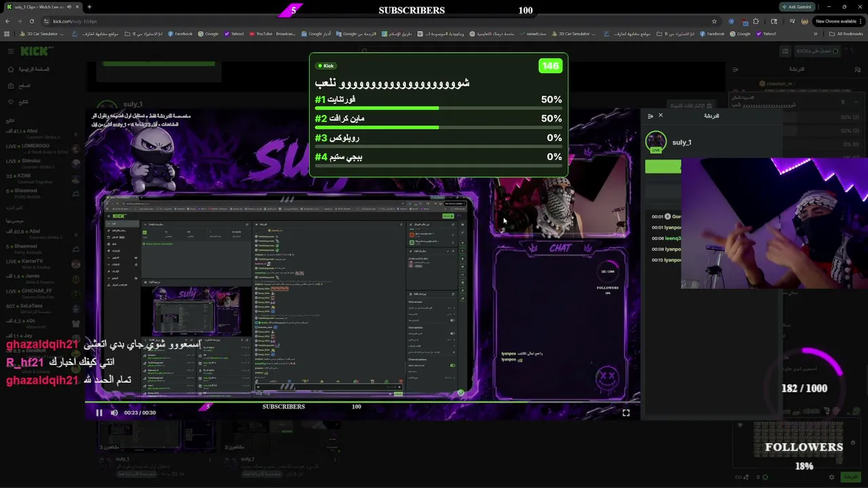Open KZN6 channel in sidebar
This screenshot has width=868, height=488.
pyautogui.click(x=41, y=178)
